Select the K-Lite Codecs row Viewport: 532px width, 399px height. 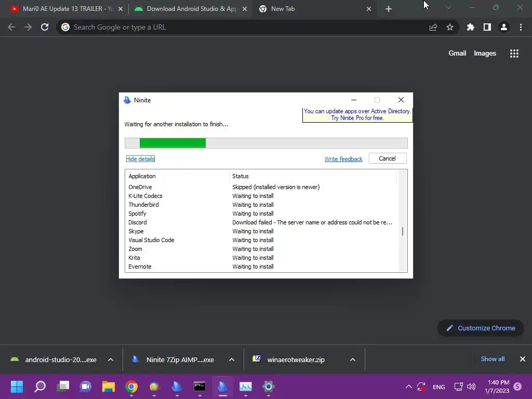(x=261, y=196)
